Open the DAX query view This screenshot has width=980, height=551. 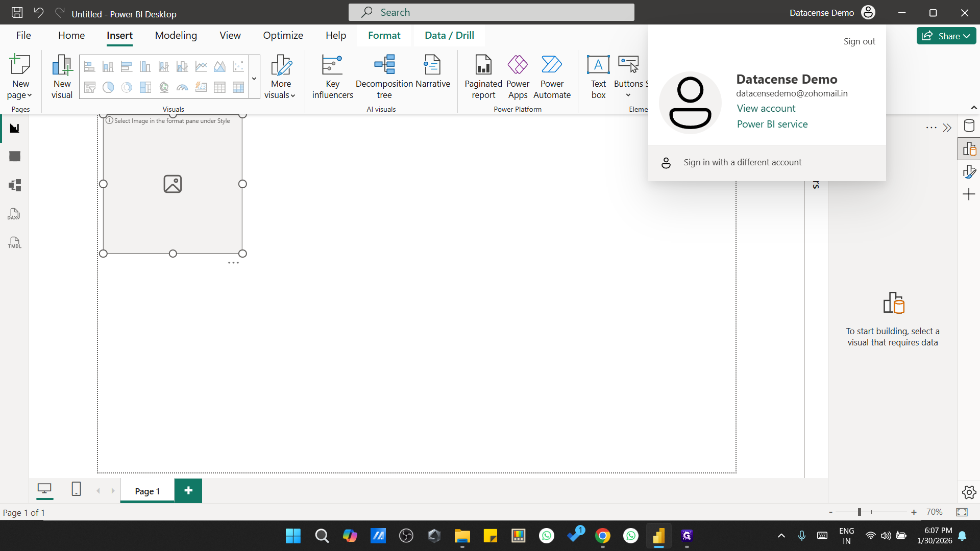pos(14,214)
